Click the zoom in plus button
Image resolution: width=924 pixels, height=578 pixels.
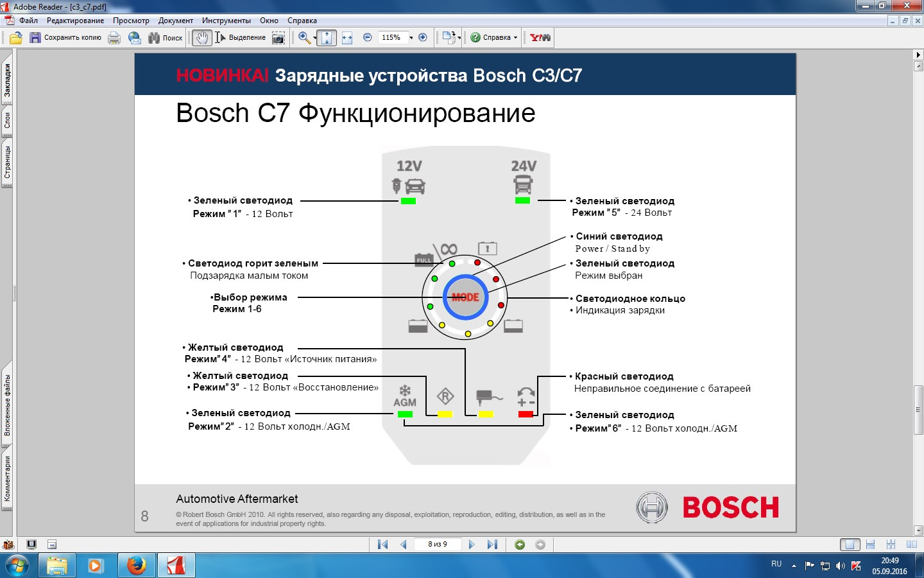tap(423, 38)
